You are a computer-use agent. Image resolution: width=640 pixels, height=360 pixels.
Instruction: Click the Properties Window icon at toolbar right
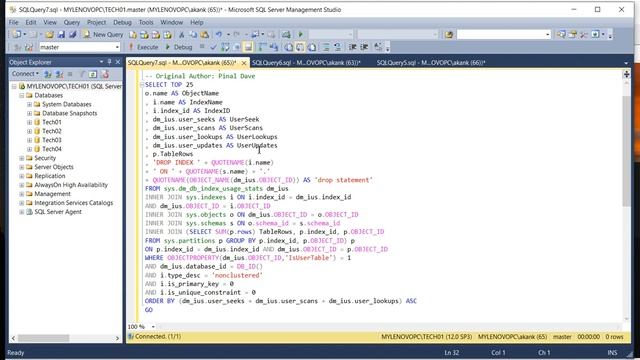pyautogui.click(x=573, y=35)
